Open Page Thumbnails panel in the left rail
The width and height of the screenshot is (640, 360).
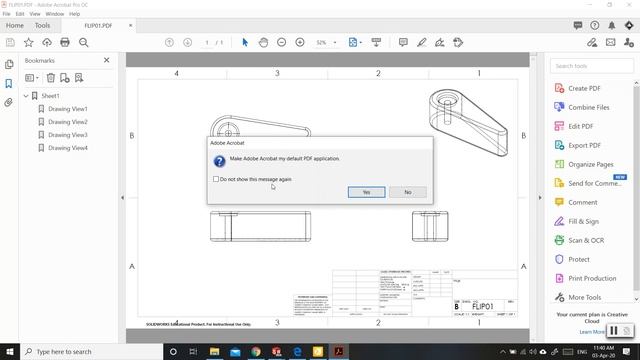(x=9, y=64)
